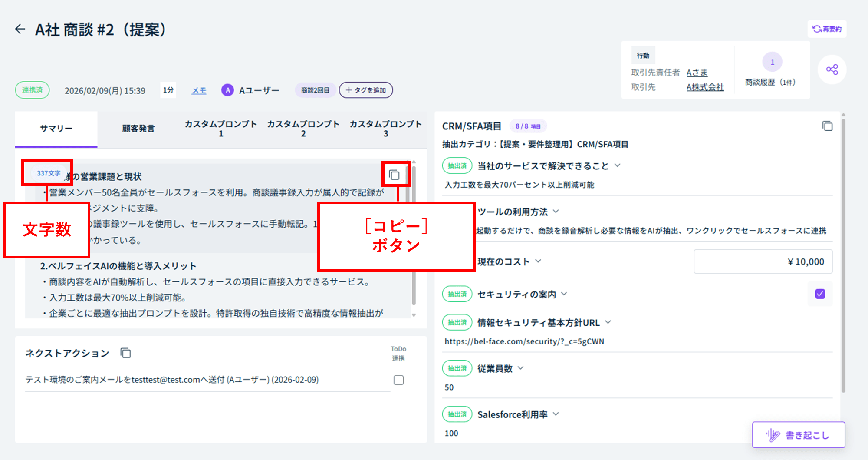This screenshot has width=868, height=460.
Task: Click the 再要約 refresh button
Action: (x=827, y=29)
